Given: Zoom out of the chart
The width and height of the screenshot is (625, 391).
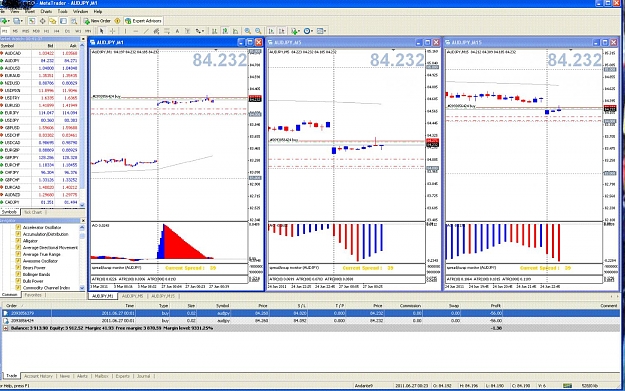Looking at the screenshot, I should click(x=258, y=31).
